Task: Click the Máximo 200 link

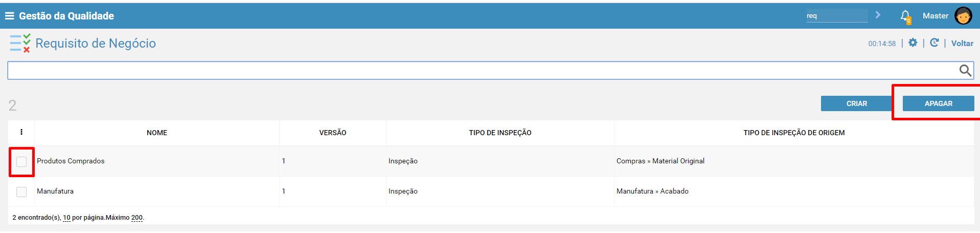Action: pos(137,218)
